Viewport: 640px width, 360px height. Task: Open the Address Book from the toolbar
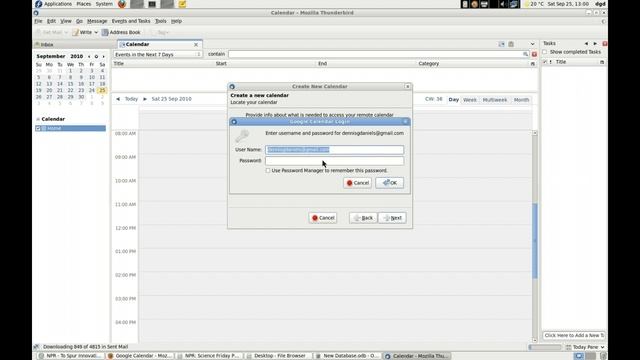click(121, 32)
